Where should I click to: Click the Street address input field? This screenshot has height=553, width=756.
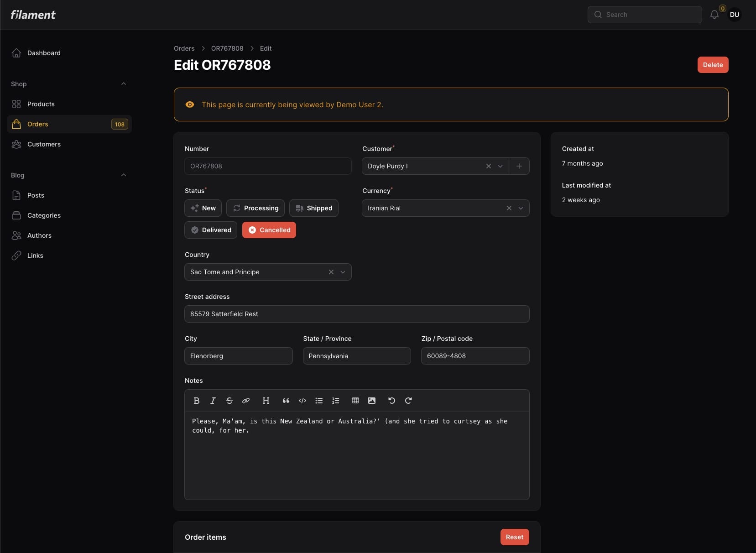pyautogui.click(x=356, y=314)
